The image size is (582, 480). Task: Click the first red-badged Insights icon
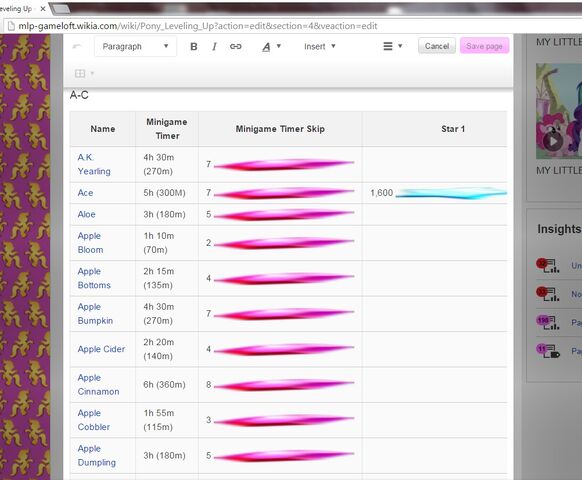(548, 265)
